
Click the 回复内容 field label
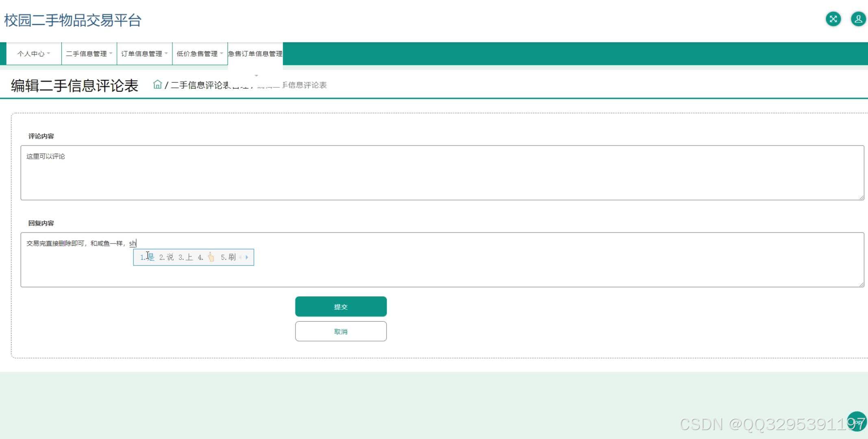click(41, 223)
